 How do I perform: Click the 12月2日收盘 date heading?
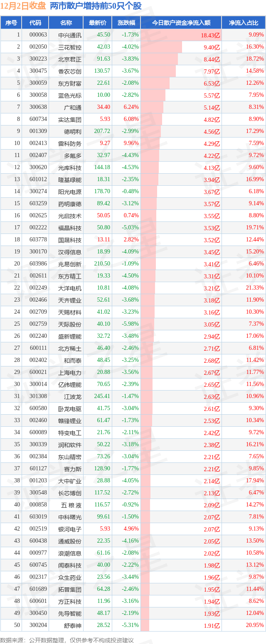point(23,6)
